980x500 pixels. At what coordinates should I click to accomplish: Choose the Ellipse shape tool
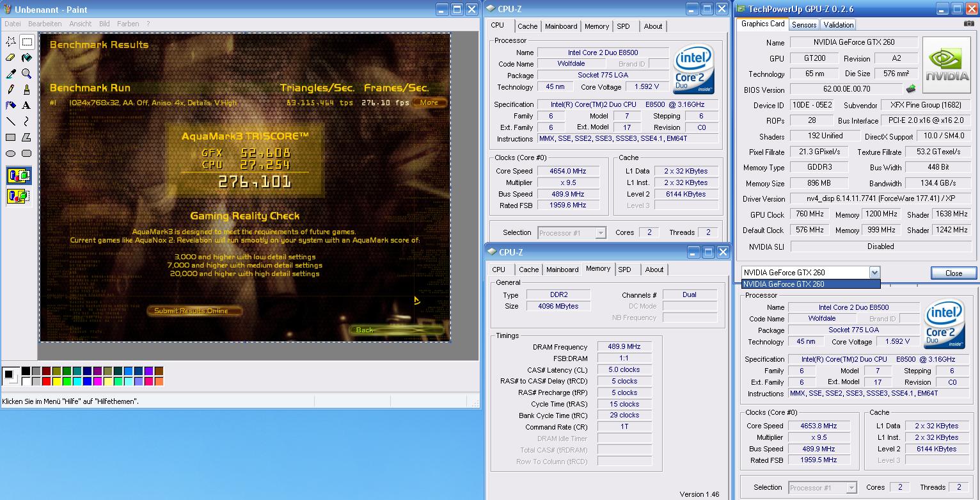(x=11, y=153)
